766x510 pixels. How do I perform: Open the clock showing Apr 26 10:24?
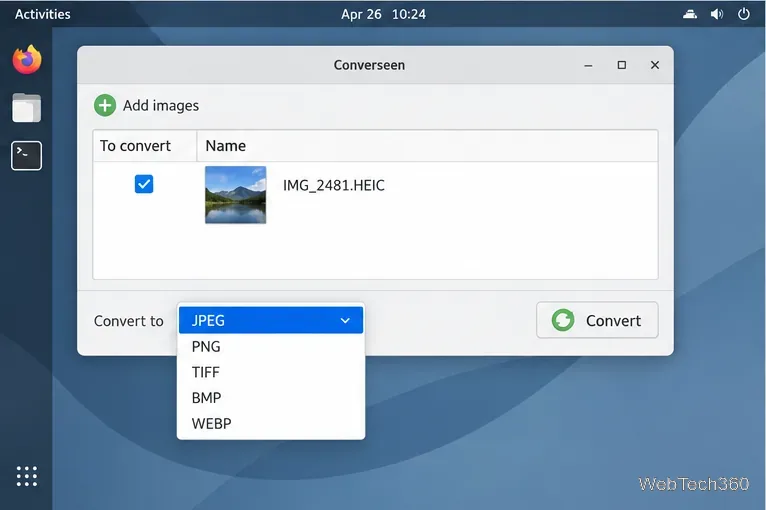tap(383, 14)
